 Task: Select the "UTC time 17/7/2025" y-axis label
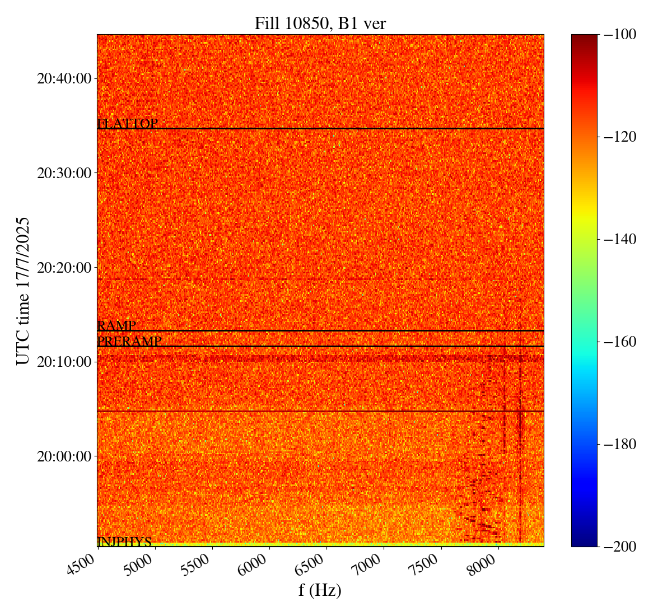[x=23, y=291]
